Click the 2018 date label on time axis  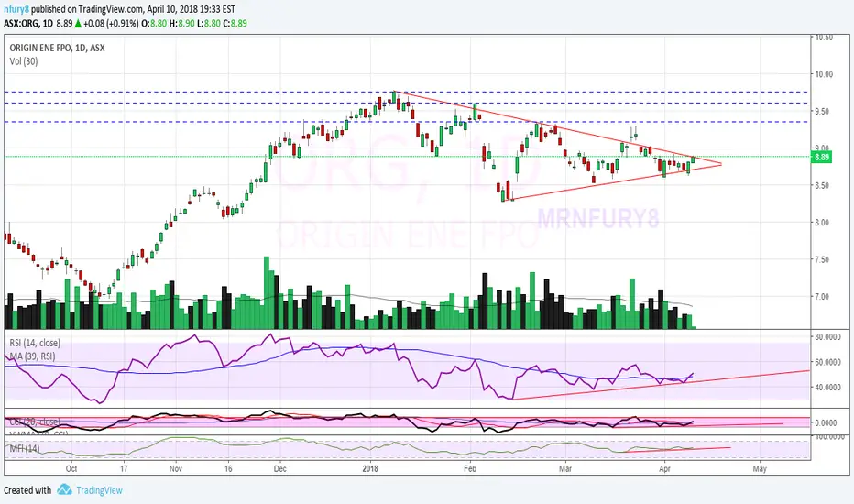pos(370,468)
